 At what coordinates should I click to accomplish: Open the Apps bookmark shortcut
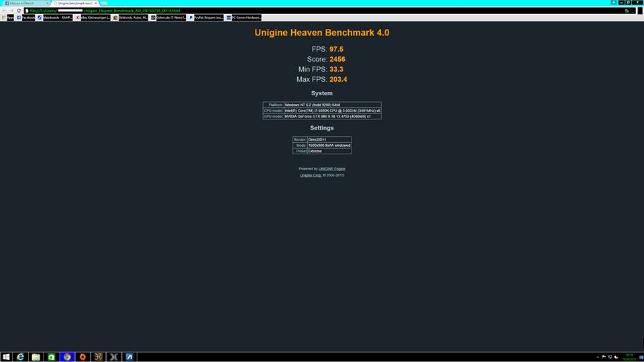click(x=8, y=17)
